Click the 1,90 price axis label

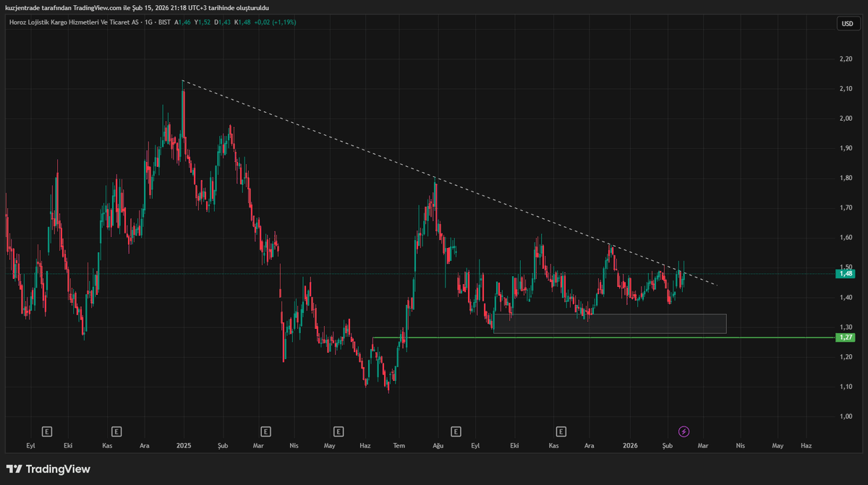846,148
